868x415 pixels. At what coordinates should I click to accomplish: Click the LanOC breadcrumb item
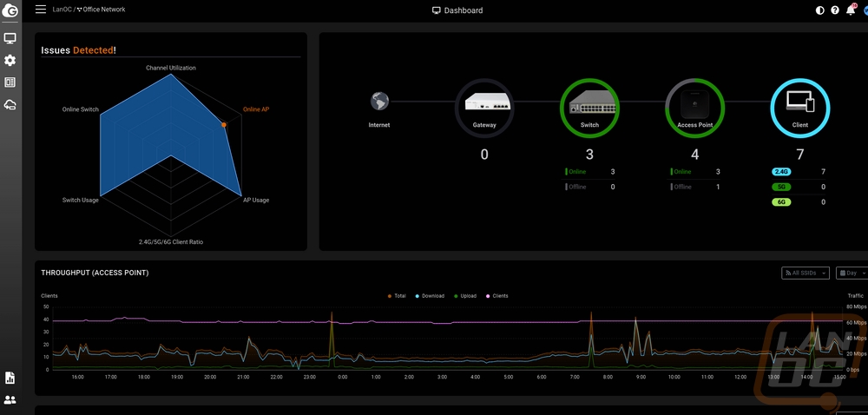pyautogui.click(x=62, y=10)
